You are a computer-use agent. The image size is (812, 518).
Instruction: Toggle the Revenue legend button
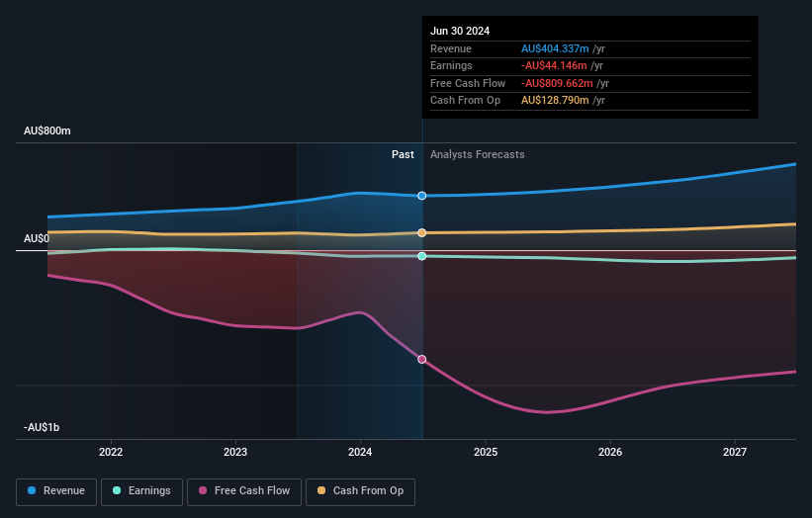[x=56, y=491]
